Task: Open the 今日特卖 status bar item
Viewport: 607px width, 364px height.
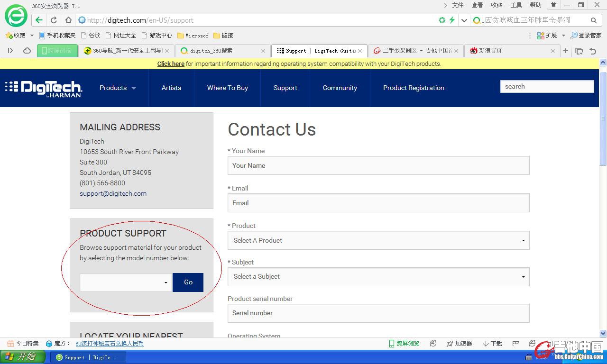Action: (23, 344)
